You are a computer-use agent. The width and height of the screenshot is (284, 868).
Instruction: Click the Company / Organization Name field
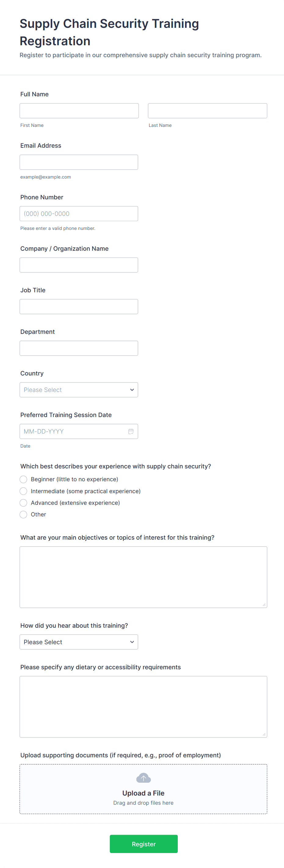coord(79,265)
